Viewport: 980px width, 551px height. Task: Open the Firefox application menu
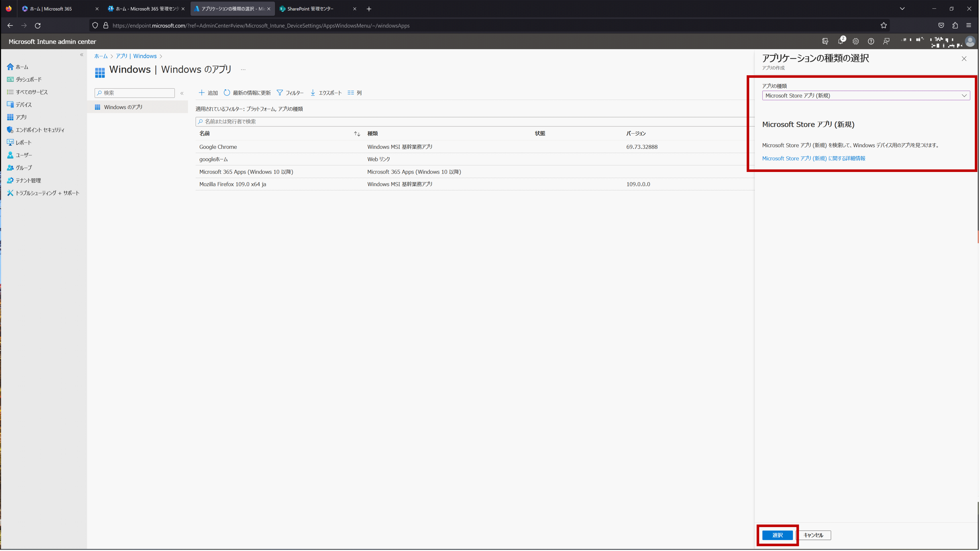point(969,26)
